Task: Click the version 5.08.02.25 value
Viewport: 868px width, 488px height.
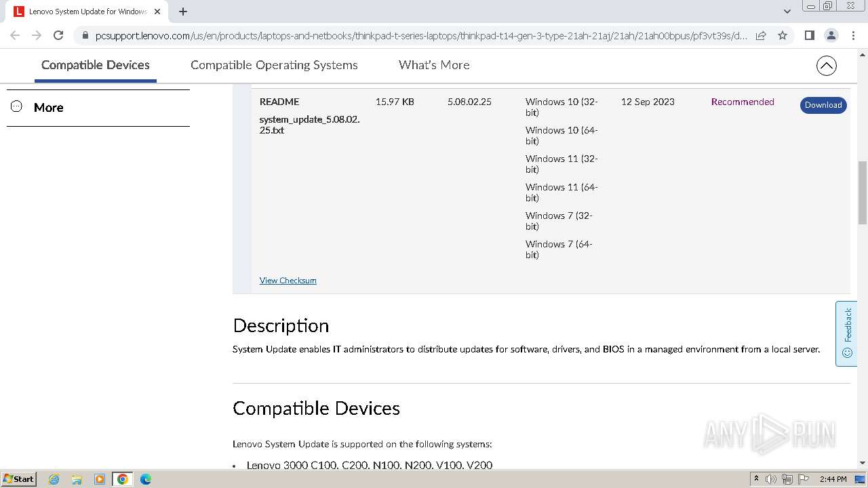Action: tap(469, 102)
